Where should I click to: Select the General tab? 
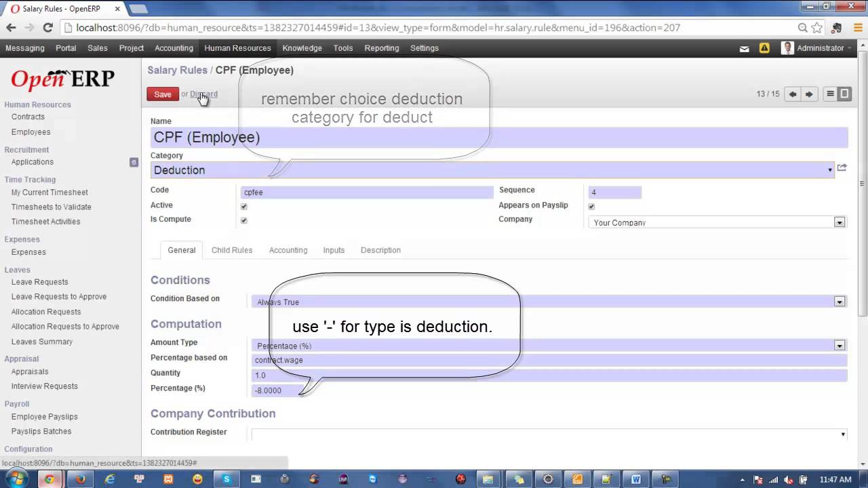[x=182, y=250]
